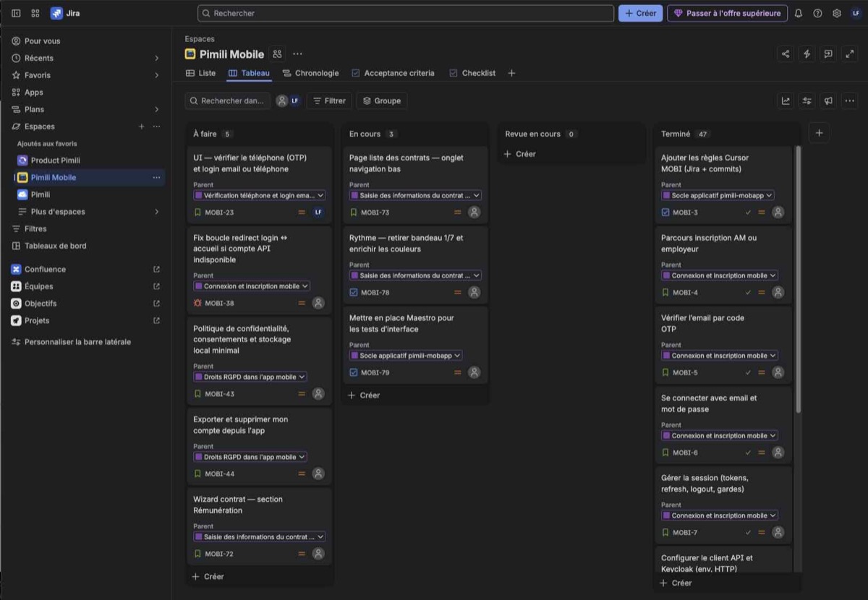Expand the Favoris sidebar chevron

point(157,75)
